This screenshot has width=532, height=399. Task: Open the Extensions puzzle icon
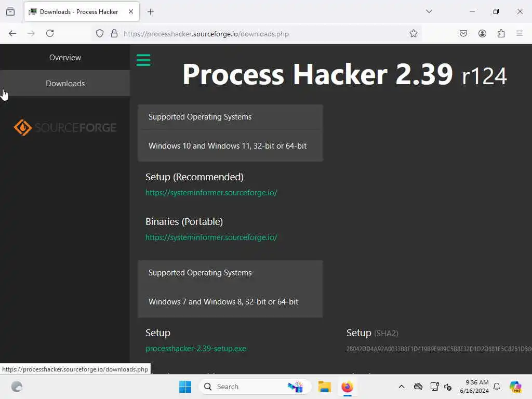pyautogui.click(x=501, y=33)
